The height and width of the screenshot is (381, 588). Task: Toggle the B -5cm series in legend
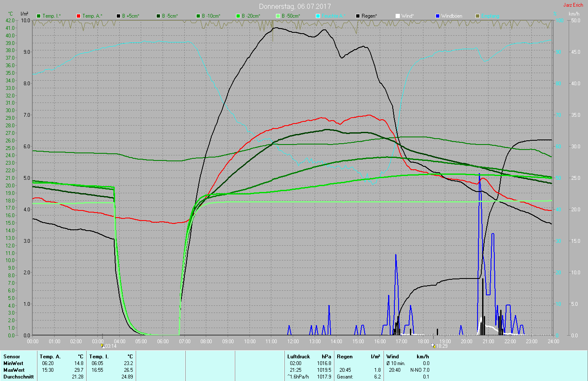[158, 16]
